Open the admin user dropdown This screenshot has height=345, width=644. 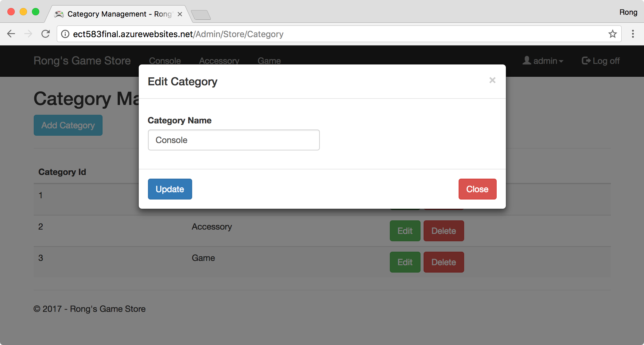543,61
